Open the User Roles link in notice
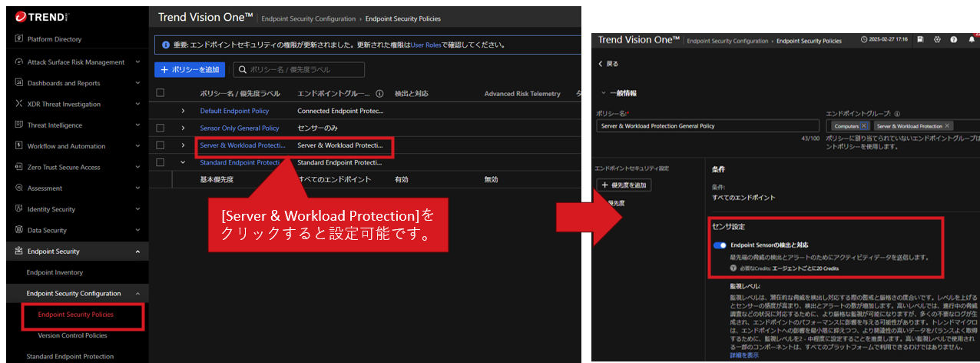This screenshot has width=980, height=363. 426,45
